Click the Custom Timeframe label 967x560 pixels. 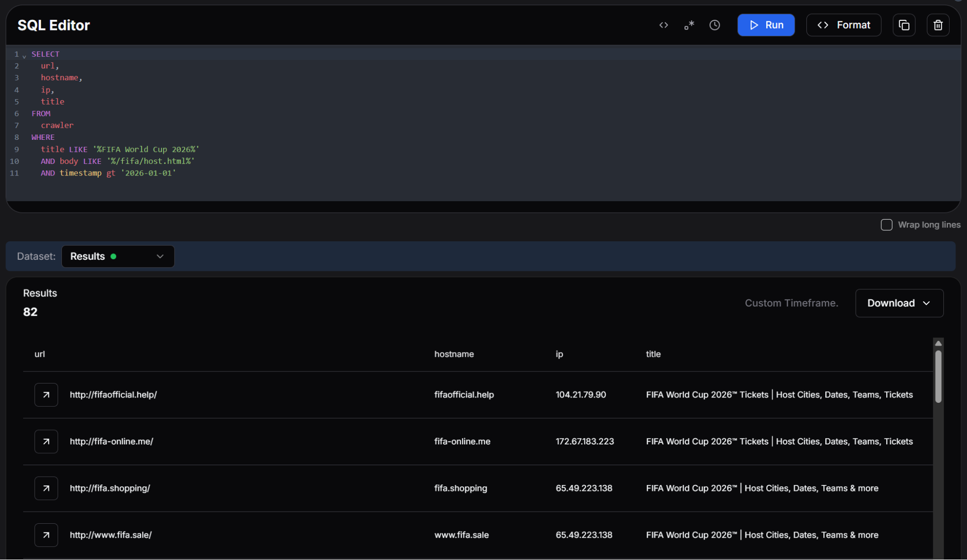pos(791,303)
